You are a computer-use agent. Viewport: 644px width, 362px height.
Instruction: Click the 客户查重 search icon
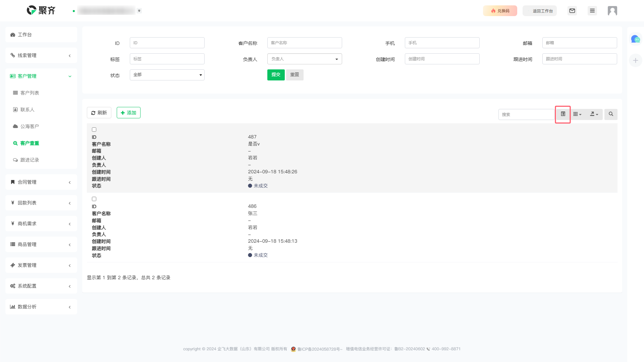[15, 143]
